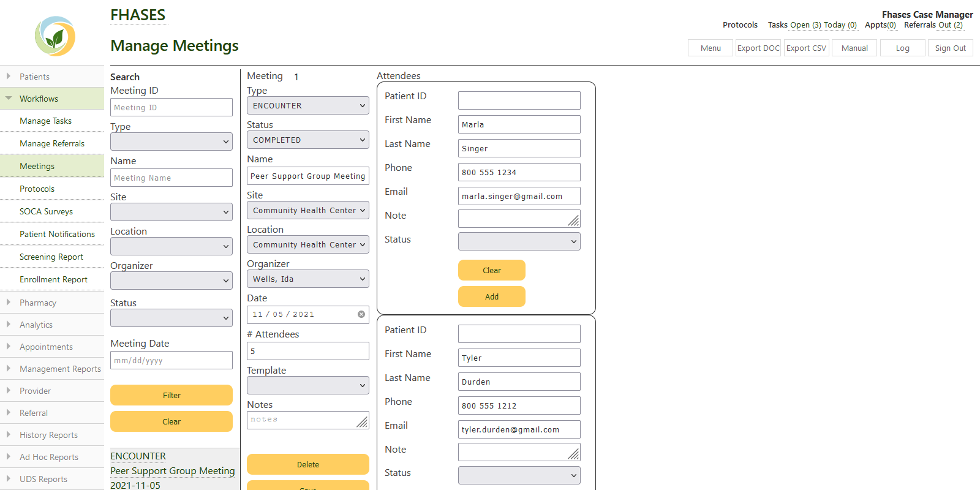Screen dimensions: 980x490
Task: Open the ENCOUNTER type dropdown
Action: click(x=308, y=105)
